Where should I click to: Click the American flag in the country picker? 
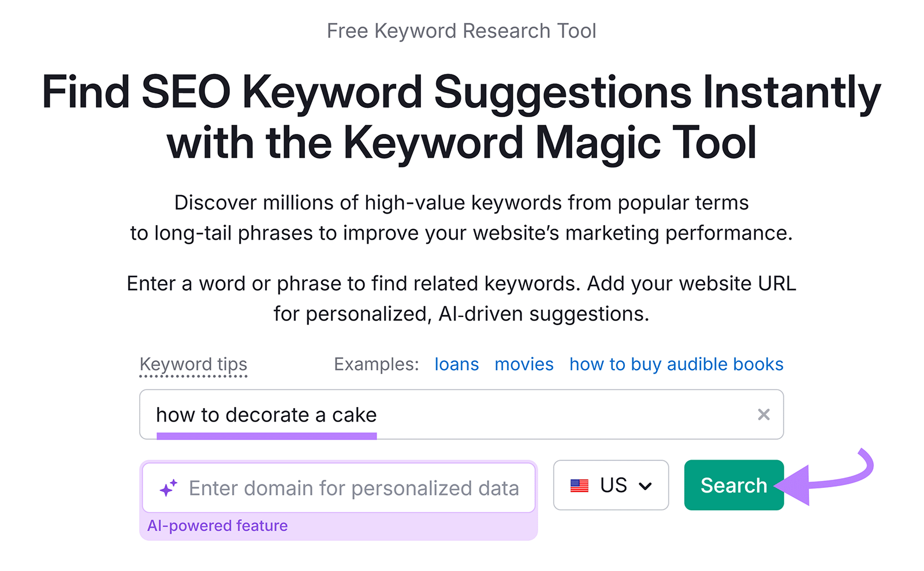coord(580,485)
